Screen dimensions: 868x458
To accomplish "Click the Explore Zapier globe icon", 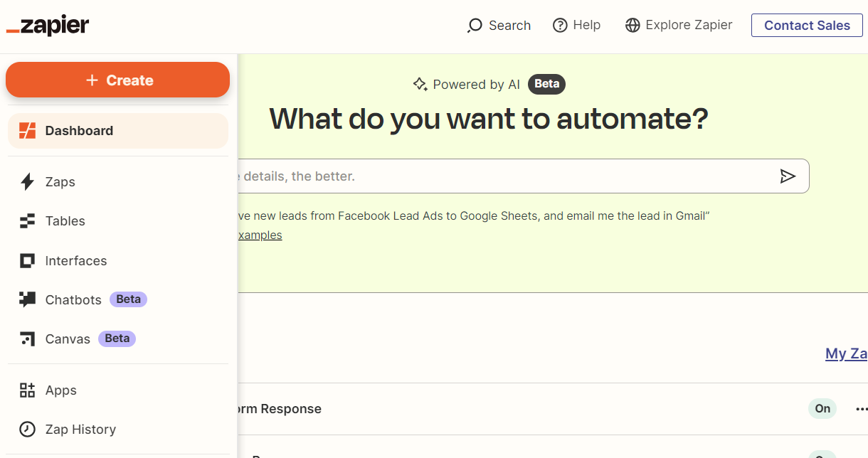I will pos(633,26).
